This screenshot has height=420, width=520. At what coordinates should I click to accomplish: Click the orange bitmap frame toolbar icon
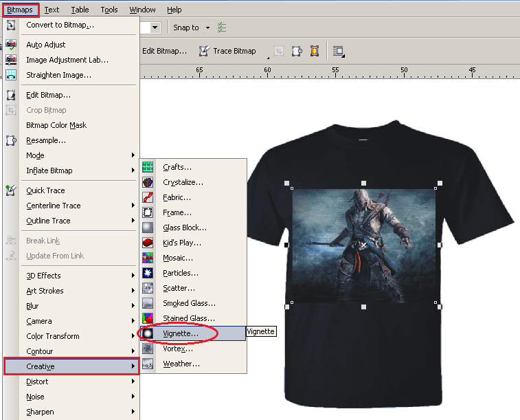tap(315, 51)
